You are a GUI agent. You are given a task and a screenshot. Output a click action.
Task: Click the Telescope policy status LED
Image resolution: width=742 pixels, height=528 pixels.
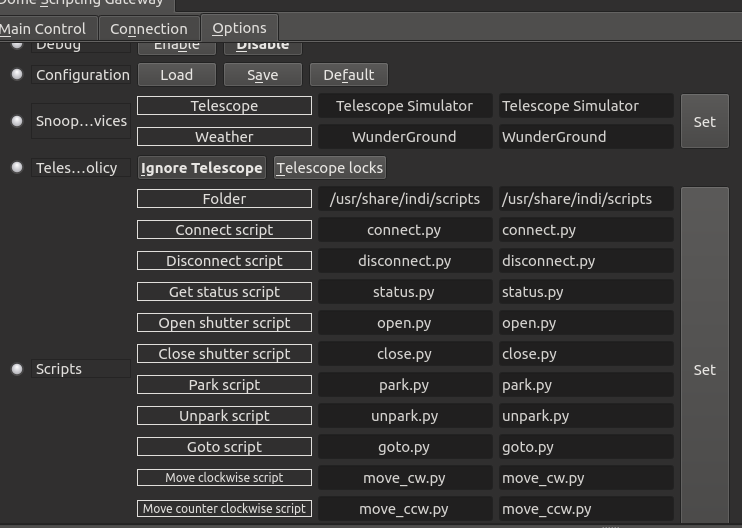pyautogui.click(x=16, y=167)
